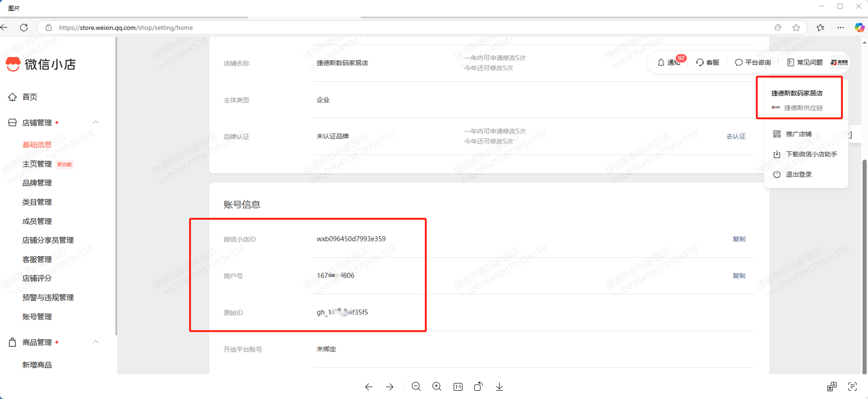The image size is (868, 399).
Task: Show previous image in viewer
Action: pos(369,387)
